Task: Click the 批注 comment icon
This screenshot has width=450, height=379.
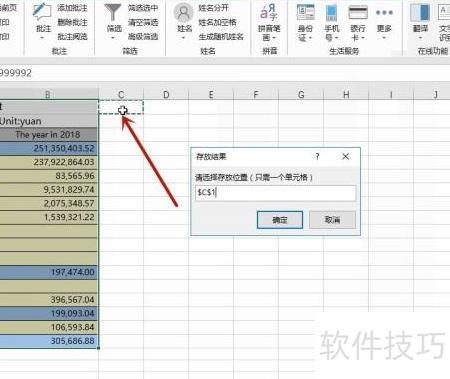Action: pos(42,11)
